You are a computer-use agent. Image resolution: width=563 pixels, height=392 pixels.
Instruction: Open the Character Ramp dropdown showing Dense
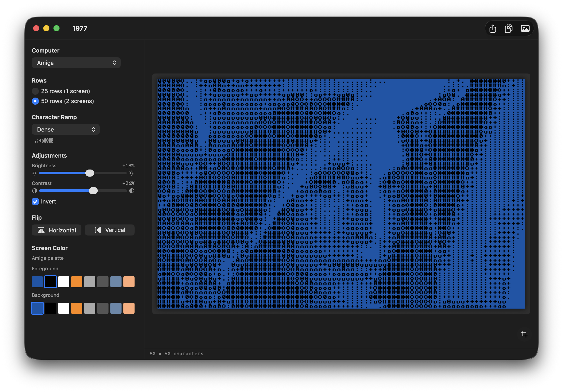tap(66, 129)
